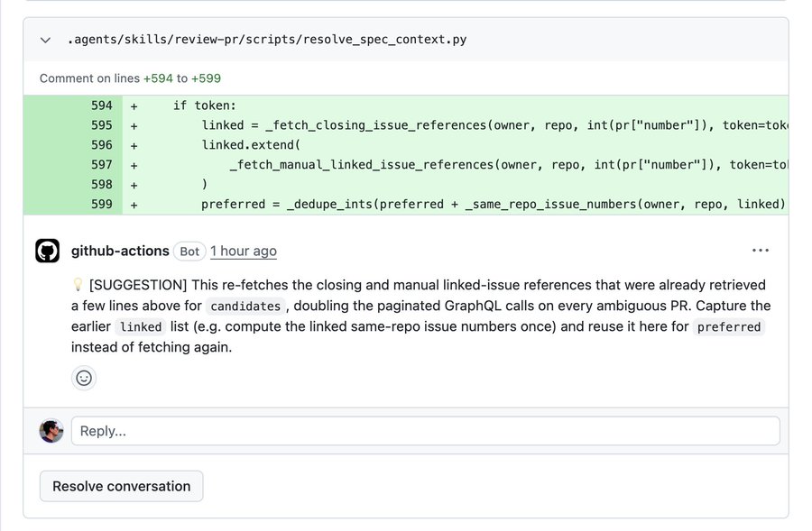This screenshot has width=812, height=531.
Task: Focus the Reply... text field
Action: pos(425,431)
